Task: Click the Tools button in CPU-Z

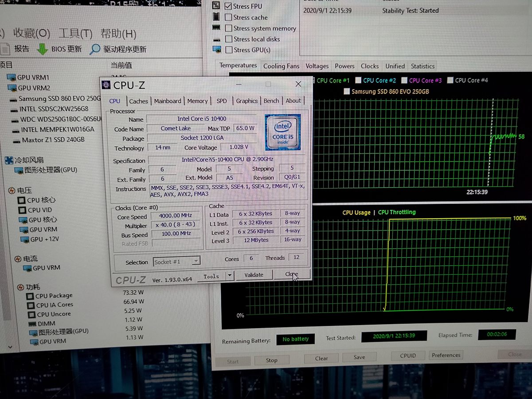Action: [211, 276]
